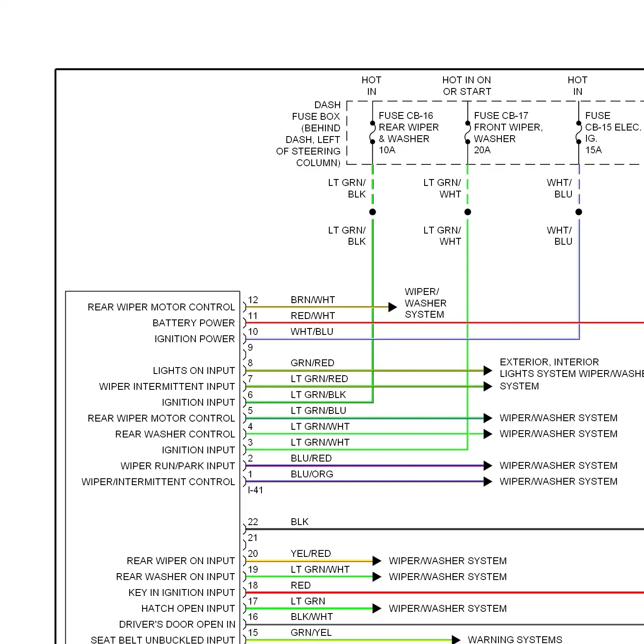The width and height of the screenshot is (644, 644).
Task: Click WARNING SYSTEMS destination label
Action: (x=515, y=640)
